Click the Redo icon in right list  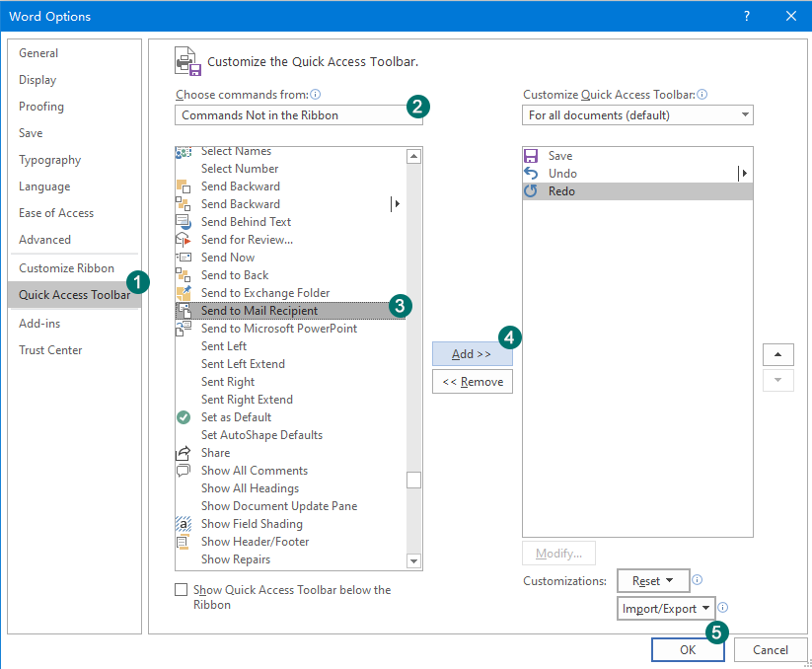[x=531, y=191]
